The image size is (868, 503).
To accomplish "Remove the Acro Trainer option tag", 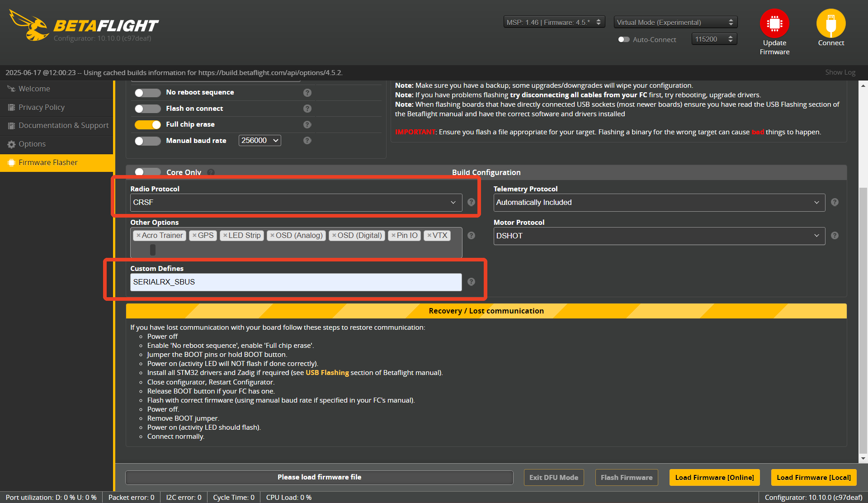I will [x=138, y=235].
